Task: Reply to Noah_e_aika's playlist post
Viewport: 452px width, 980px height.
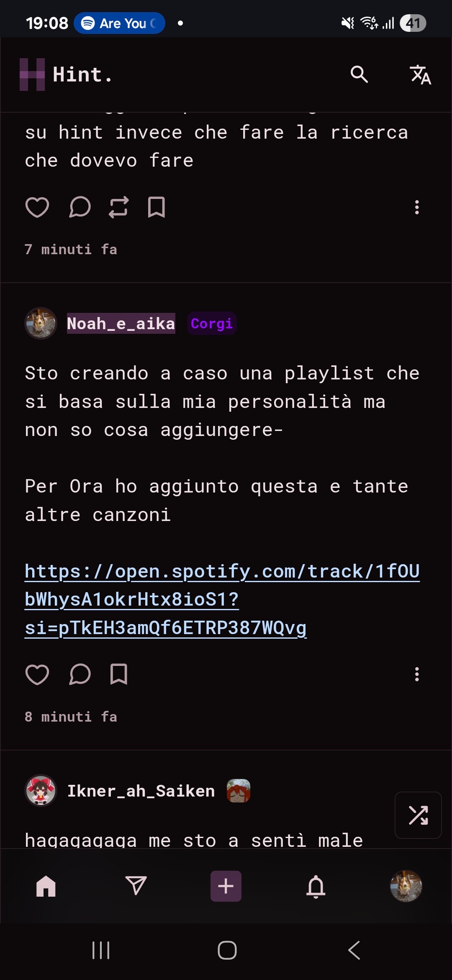Action: coord(80,674)
